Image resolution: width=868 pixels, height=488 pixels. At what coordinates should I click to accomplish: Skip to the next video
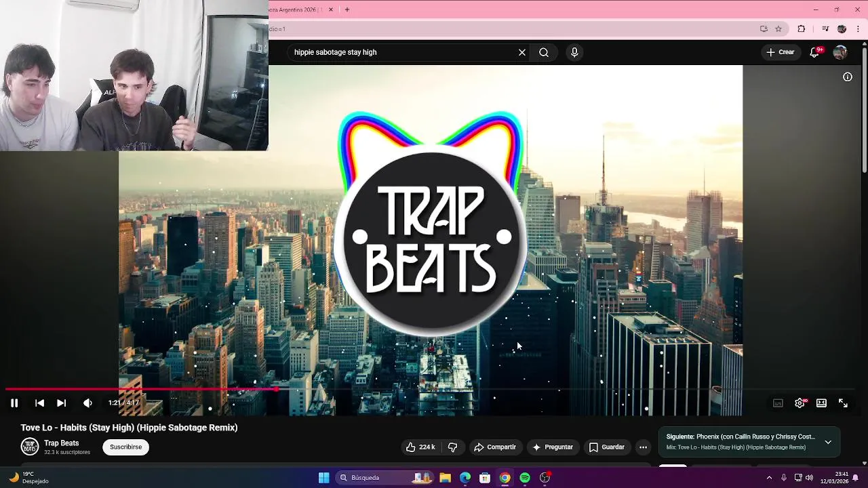(61, 403)
